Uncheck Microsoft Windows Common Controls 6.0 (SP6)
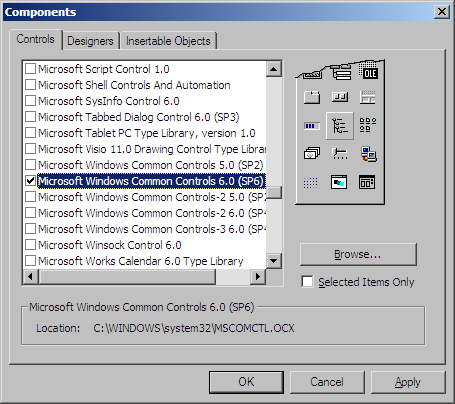 tap(30, 181)
